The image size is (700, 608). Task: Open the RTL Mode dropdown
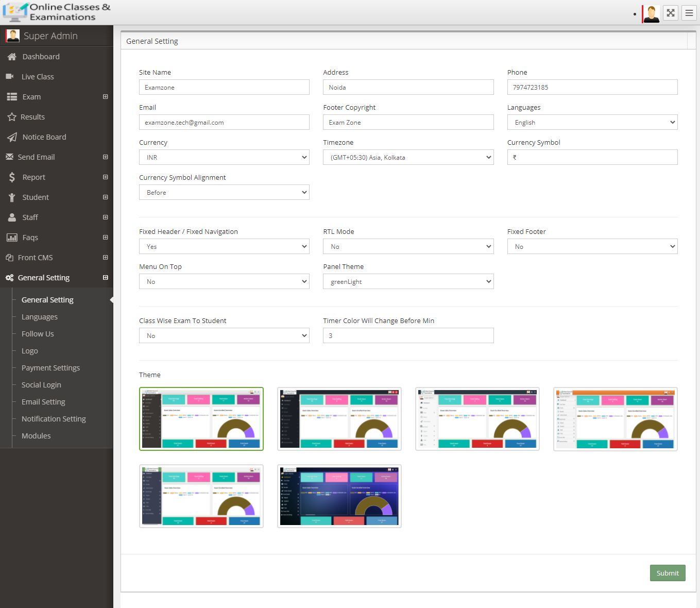tap(408, 247)
